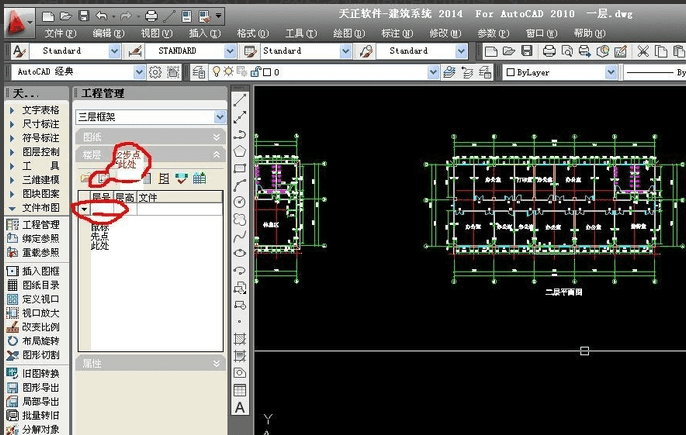This screenshot has height=435, width=686.
Task: Open the 视图(V) menu
Action: pyautogui.click(x=157, y=33)
